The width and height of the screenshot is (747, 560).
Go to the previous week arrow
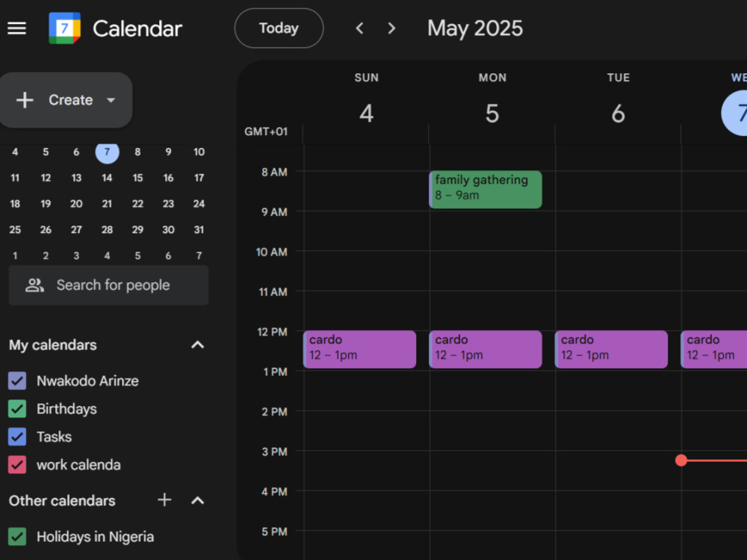pos(360,28)
